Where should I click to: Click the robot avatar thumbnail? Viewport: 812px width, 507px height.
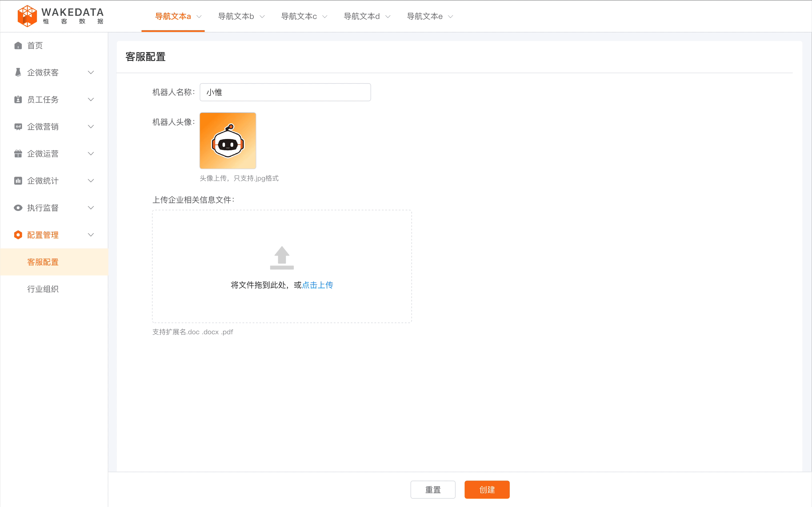pos(228,140)
